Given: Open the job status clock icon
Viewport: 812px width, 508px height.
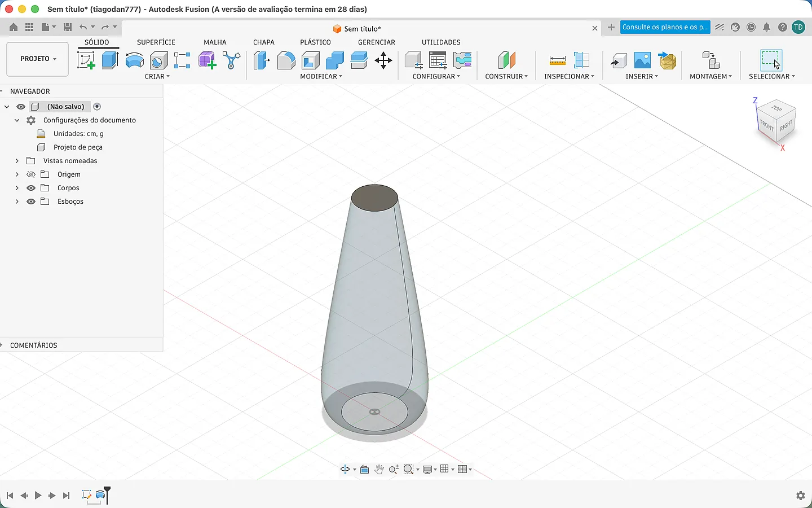Looking at the screenshot, I should click(x=751, y=27).
